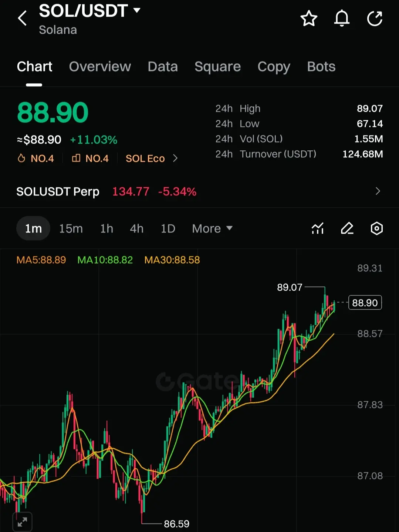Switch to the Overview tab
This screenshot has width=399, height=532.
(x=100, y=67)
